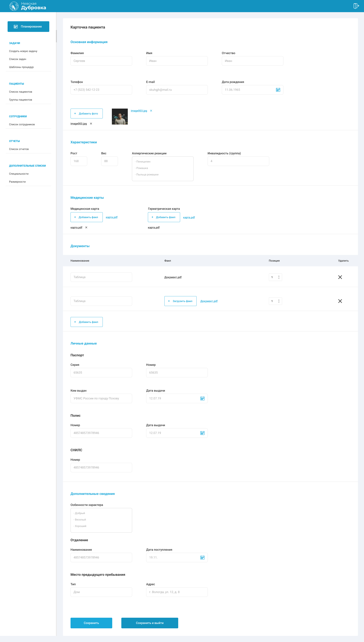Focus the Вес input field
Viewport: 364px width, 642px height.
110,161
